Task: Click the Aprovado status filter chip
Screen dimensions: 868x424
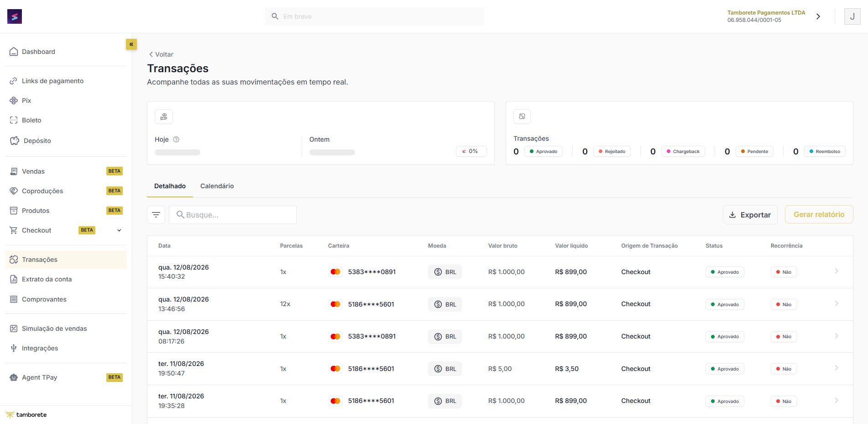Action: (x=543, y=151)
